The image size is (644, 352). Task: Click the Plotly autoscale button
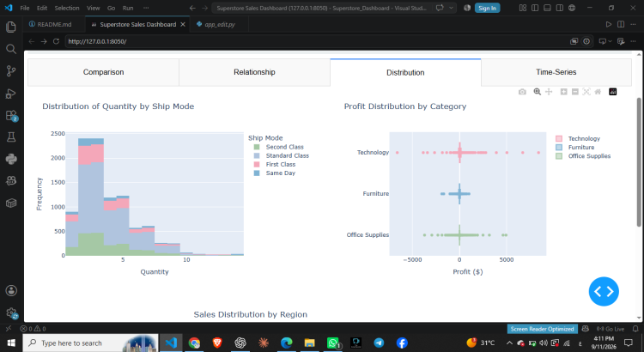[x=586, y=92]
